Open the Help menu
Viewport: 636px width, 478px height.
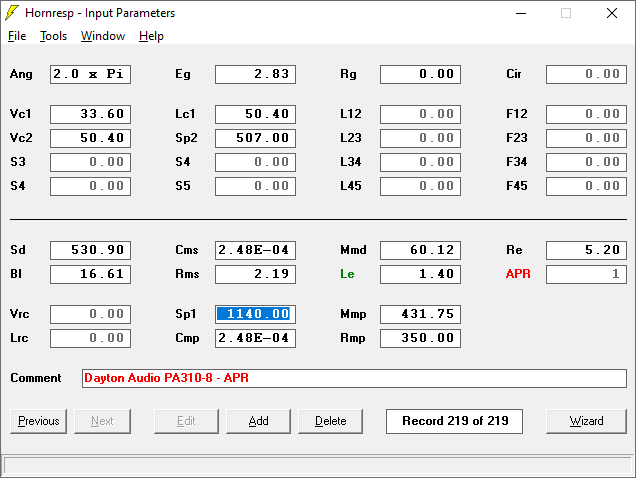point(151,36)
